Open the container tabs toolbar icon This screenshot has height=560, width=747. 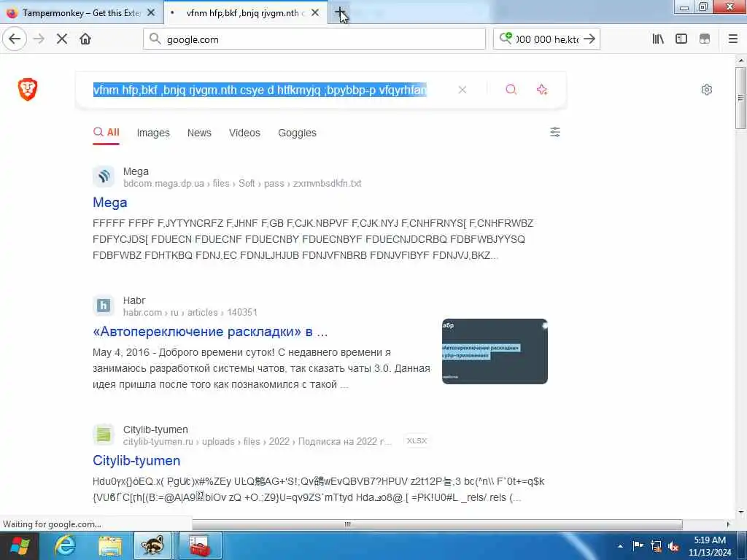[704, 39]
